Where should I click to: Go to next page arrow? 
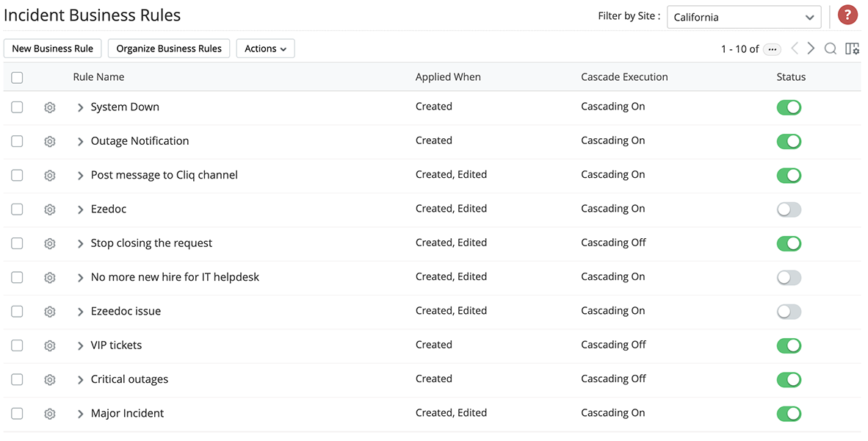click(x=811, y=49)
